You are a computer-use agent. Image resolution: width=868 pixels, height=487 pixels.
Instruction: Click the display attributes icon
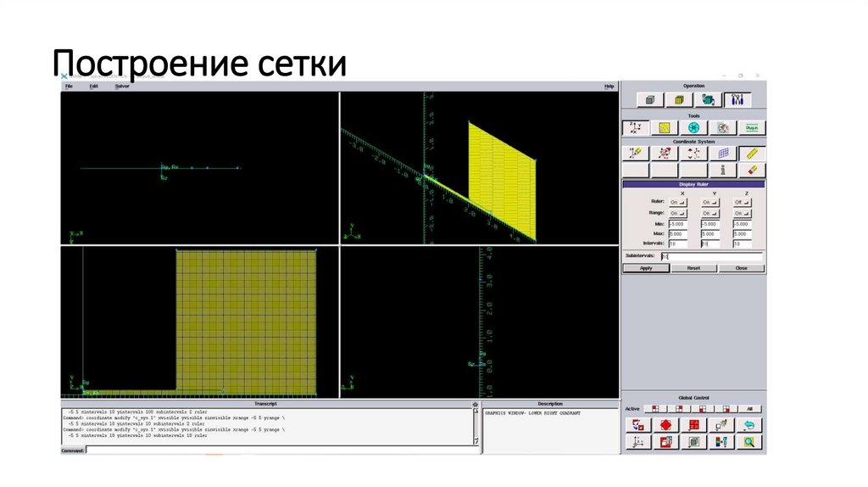pyautogui.click(x=666, y=441)
